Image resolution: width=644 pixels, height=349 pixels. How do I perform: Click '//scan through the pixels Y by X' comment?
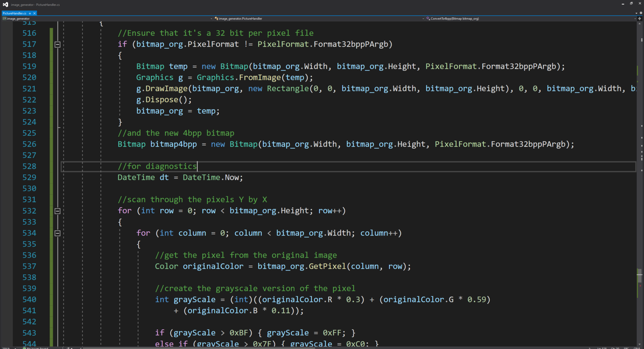[192, 200]
